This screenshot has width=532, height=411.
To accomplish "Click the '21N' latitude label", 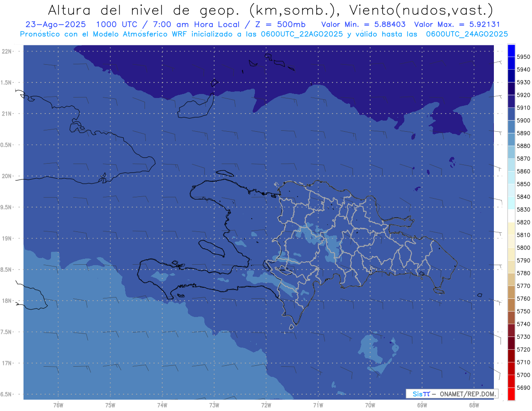I will 7,114.
